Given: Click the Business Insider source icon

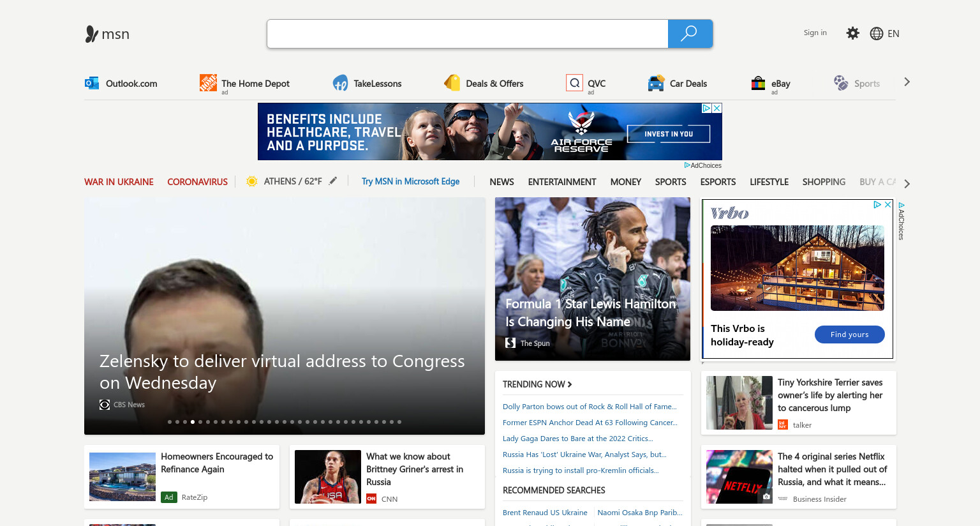Looking at the screenshot, I should click(x=783, y=499).
